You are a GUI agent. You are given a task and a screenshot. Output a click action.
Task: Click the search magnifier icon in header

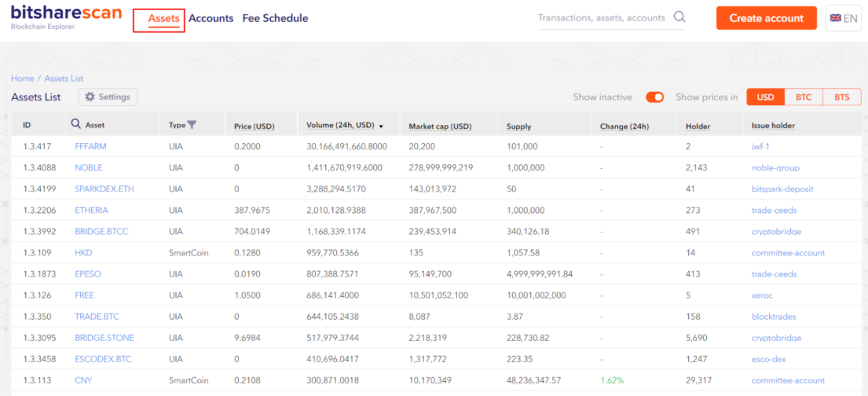click(x=679, y=17)
